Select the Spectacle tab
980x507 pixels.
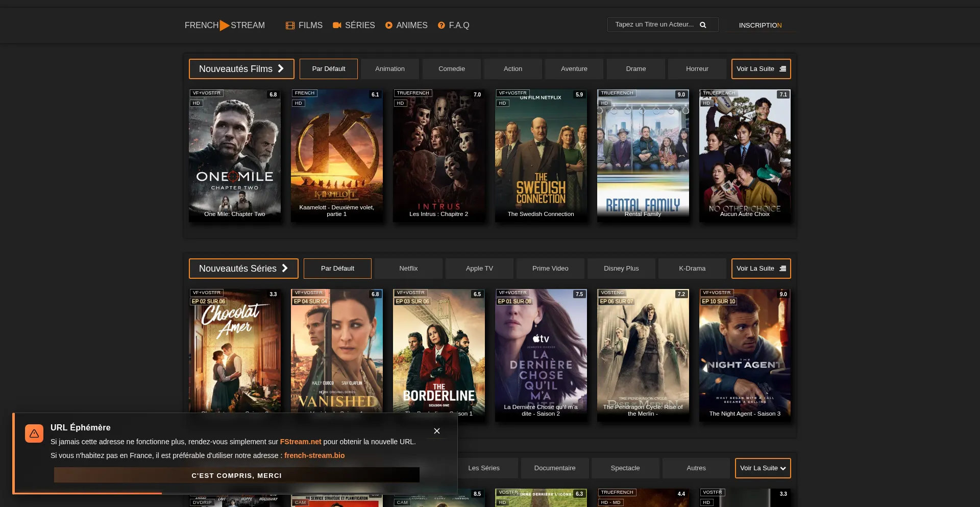tap(625, 468)
